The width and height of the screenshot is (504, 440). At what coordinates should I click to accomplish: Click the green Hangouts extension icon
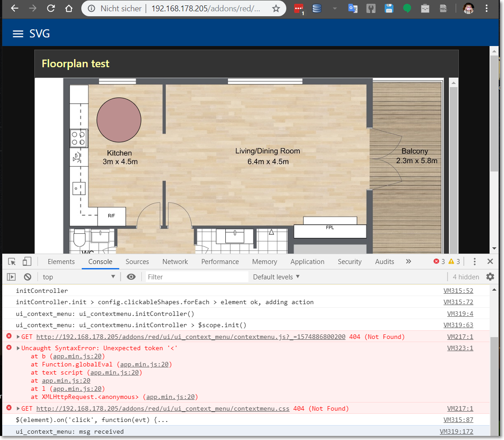407,8
